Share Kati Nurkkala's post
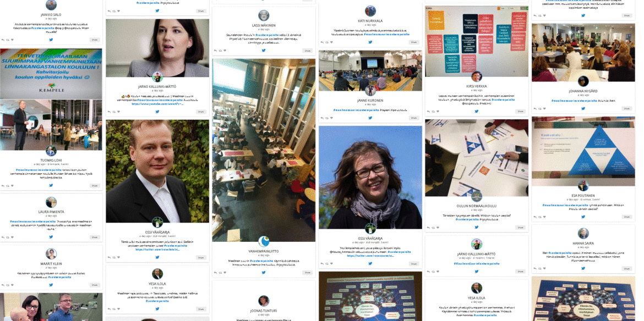Image resolution: width=644 pixels, height=321 pixels. tap(413, 42)
